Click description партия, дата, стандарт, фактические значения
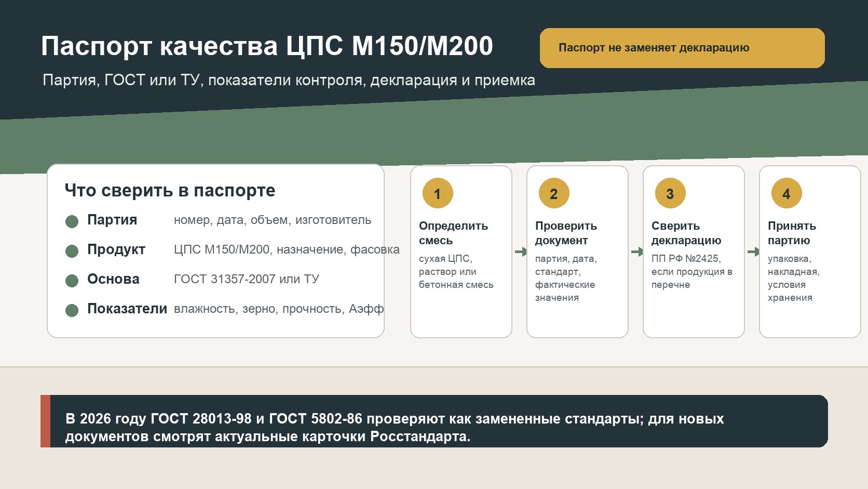Viewport: 868px width, 489px height. coord(566,278)
